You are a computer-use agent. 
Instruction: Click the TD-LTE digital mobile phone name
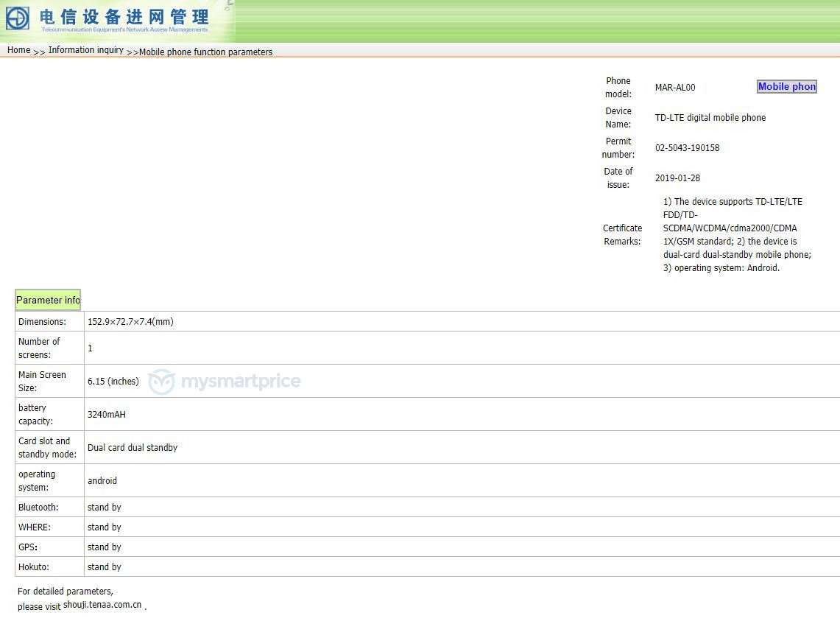pyautogui.click(x=710, y=118)
